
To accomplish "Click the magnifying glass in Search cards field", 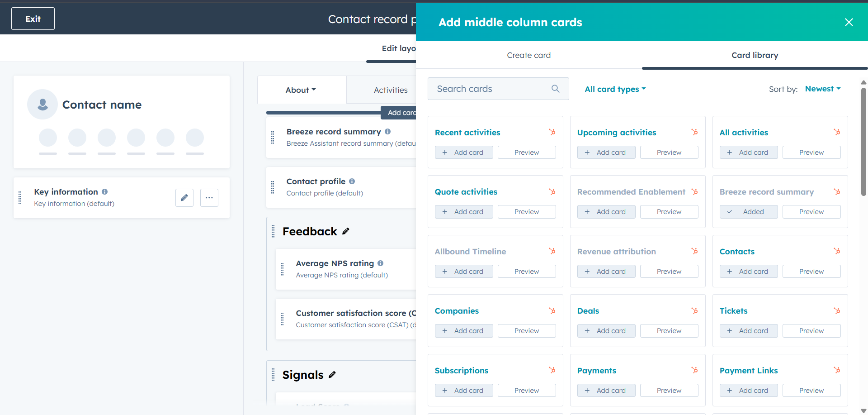I will click(555, 89).
